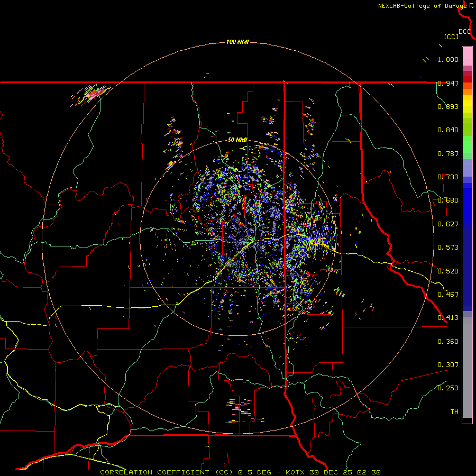Viewport: 476px width, 476px height.
Task: Click the 0.413 legend value
Action: pos(448,318)
